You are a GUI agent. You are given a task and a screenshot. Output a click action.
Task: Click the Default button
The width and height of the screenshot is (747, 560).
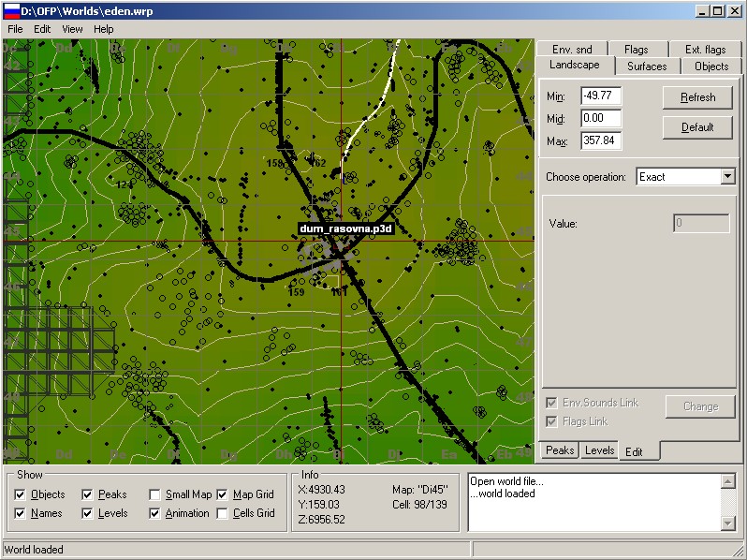(x=696, y=127)
